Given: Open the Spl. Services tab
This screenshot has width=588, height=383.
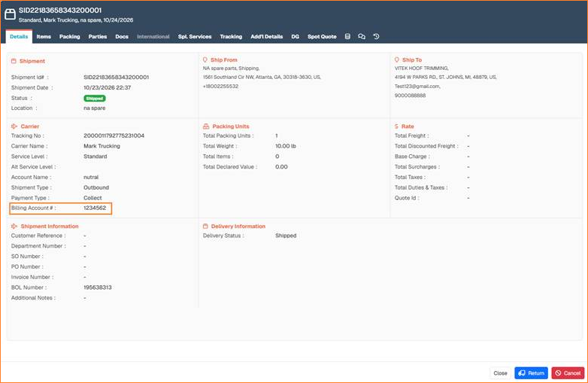Looking at the screenshot, I should click(x=195, y=37).
